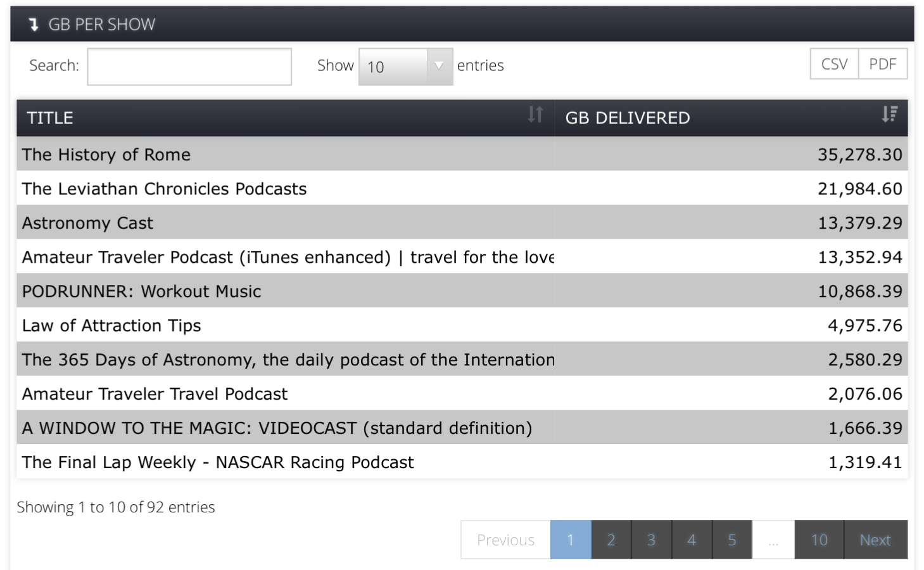This screenshot has height=570, width=924.
Task: Select The Final Lap Weekly title
Action: [218, 462]
